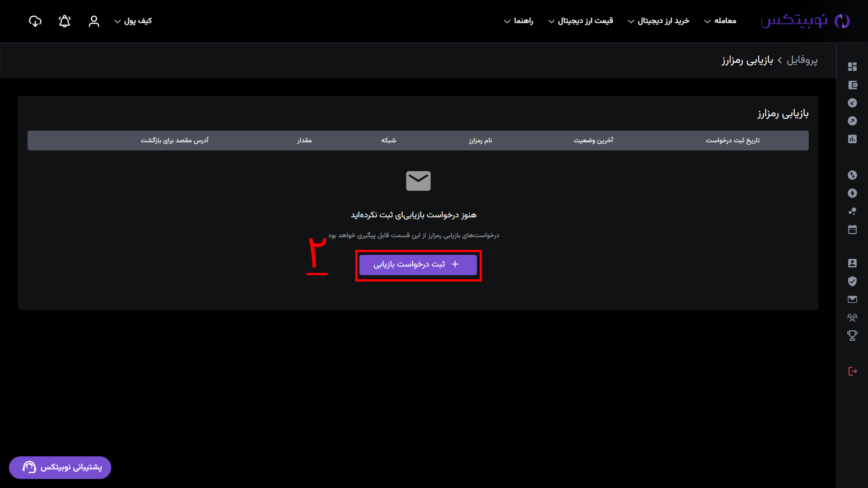
Task: Click the lightning bolt circle icon
Action: pyautogui.click(x=852, y=193)
